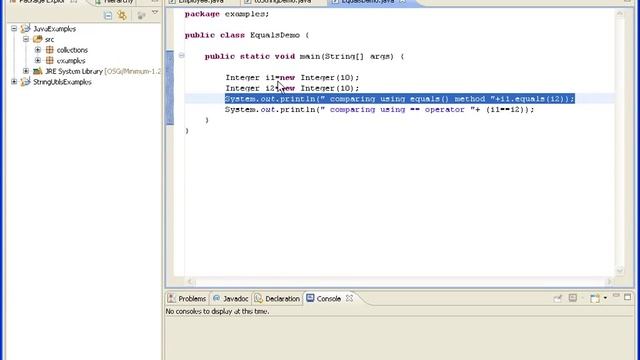Image resolution: width=640 pixels, height=360 pixels.
Task: Click editor vertical scrollbar up arrow
Action: click(620, 14)
